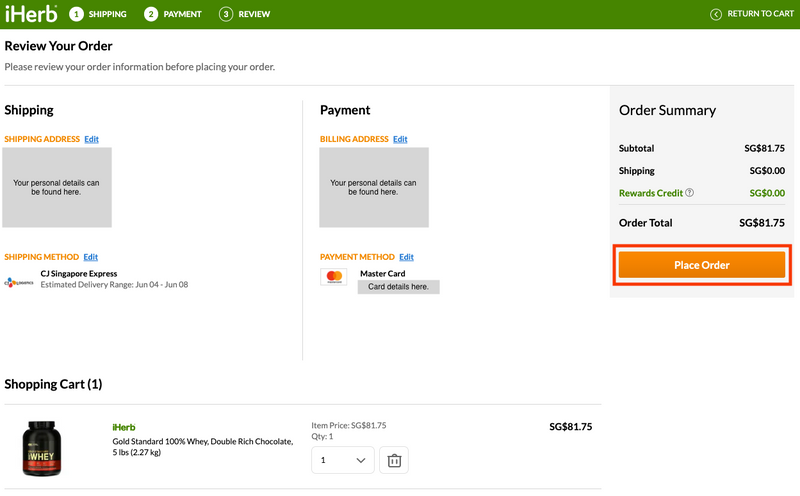This screenshot has height=496, width=800.
Task: Click the MasterCard logo icon
Action: [334, 277]
